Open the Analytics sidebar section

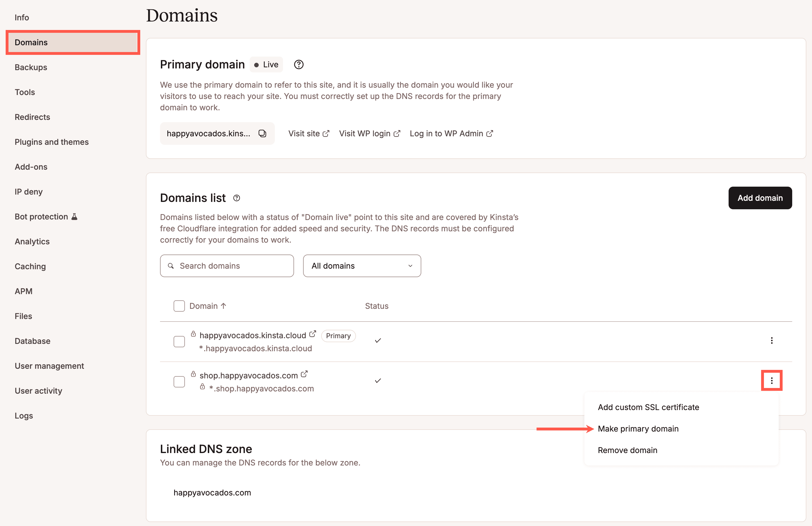[x=32, y=241]
